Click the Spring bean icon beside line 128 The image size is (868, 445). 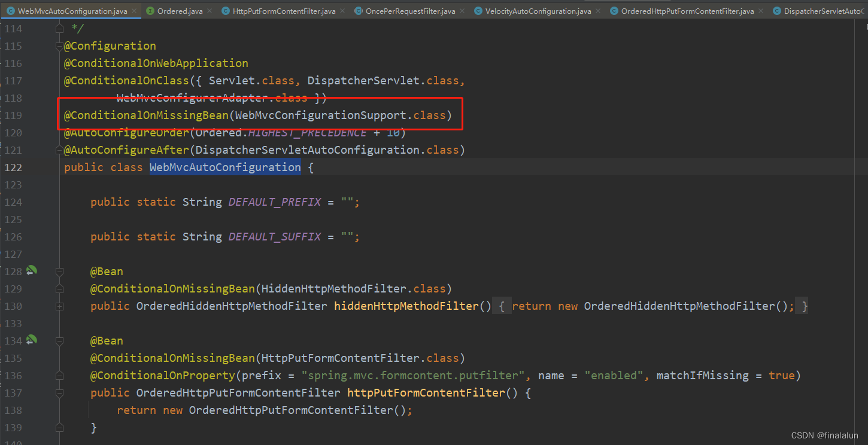click(x=31, y=271)
